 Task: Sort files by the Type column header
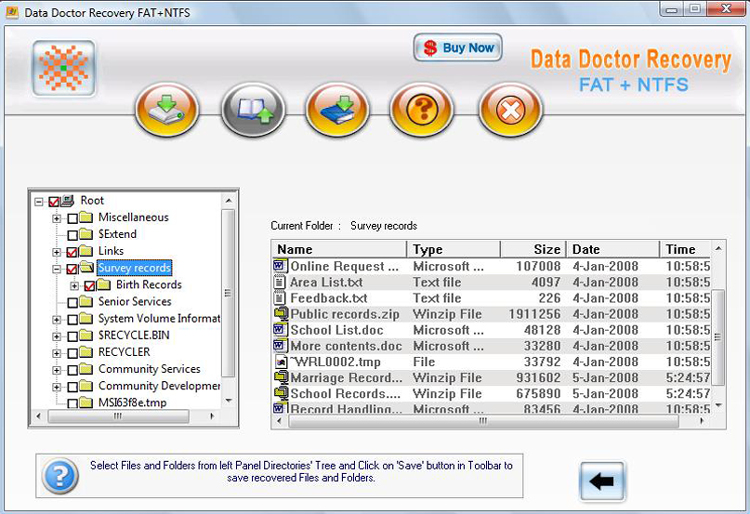coord(453,249)
